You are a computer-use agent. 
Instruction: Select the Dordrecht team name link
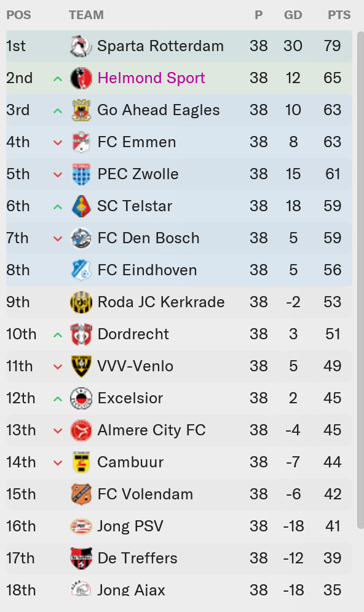(x=133, y=334)
